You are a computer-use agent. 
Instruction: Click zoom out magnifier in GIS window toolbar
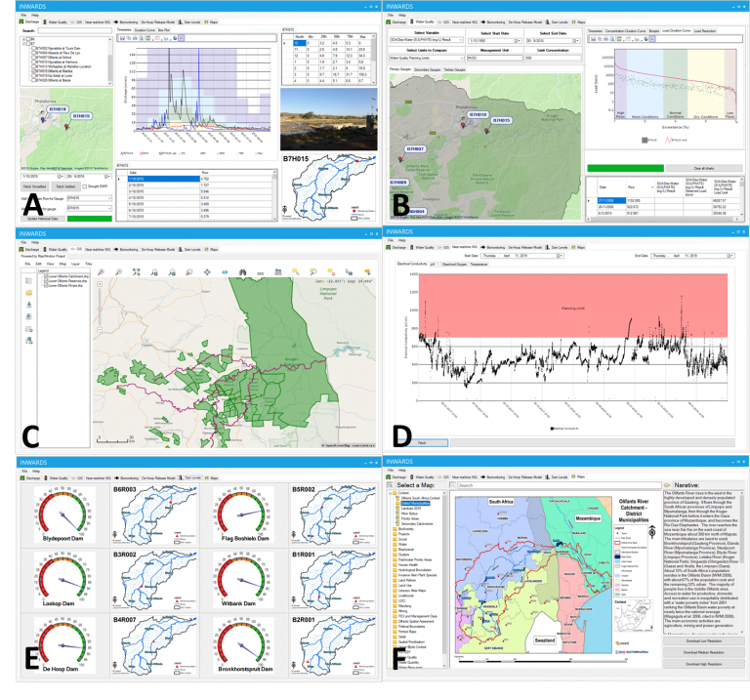[x=118, y=272]
